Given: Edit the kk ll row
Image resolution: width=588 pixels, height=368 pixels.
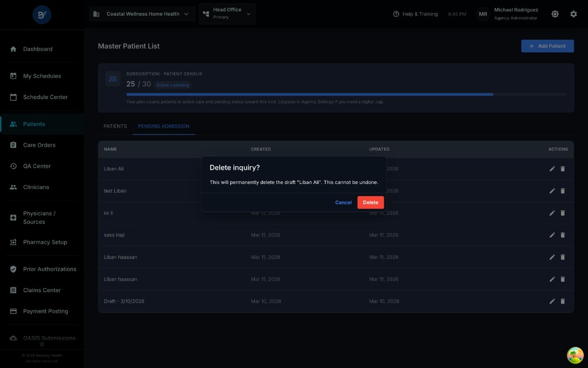Looking at the screenshot, I should 552,213.
